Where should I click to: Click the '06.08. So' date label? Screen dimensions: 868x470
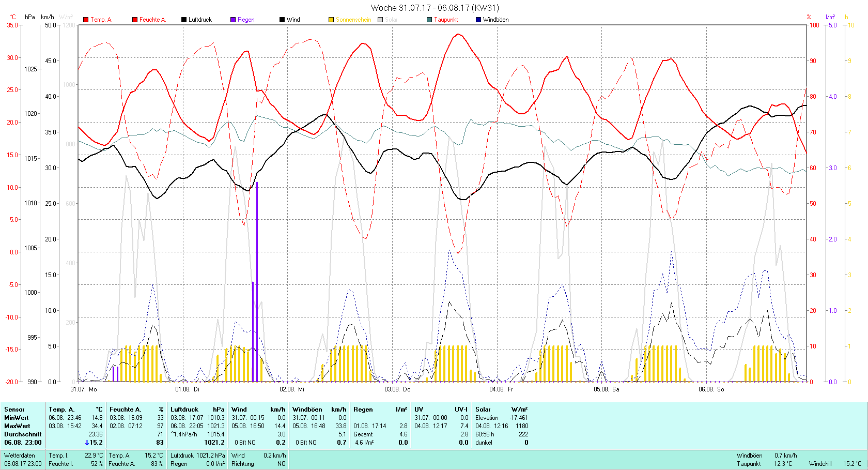pos(711,389)
